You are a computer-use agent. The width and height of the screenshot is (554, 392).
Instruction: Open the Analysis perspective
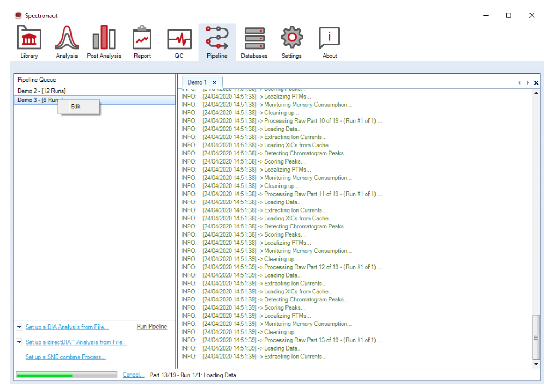67,41
